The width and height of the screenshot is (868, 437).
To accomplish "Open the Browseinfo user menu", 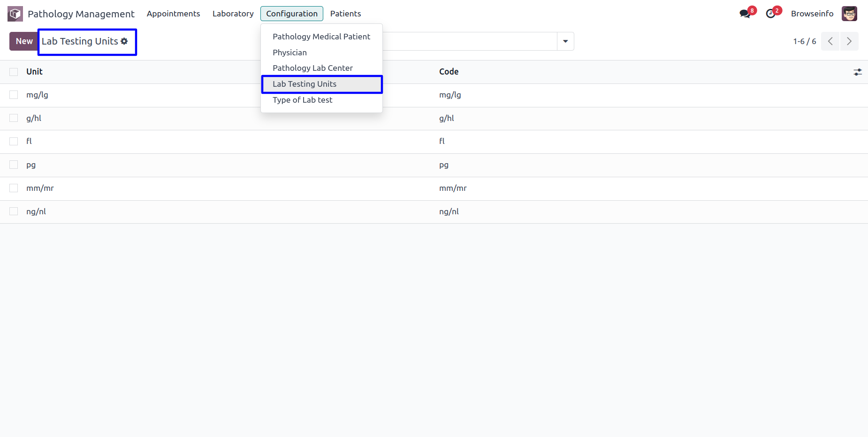I will pos(812,14).
